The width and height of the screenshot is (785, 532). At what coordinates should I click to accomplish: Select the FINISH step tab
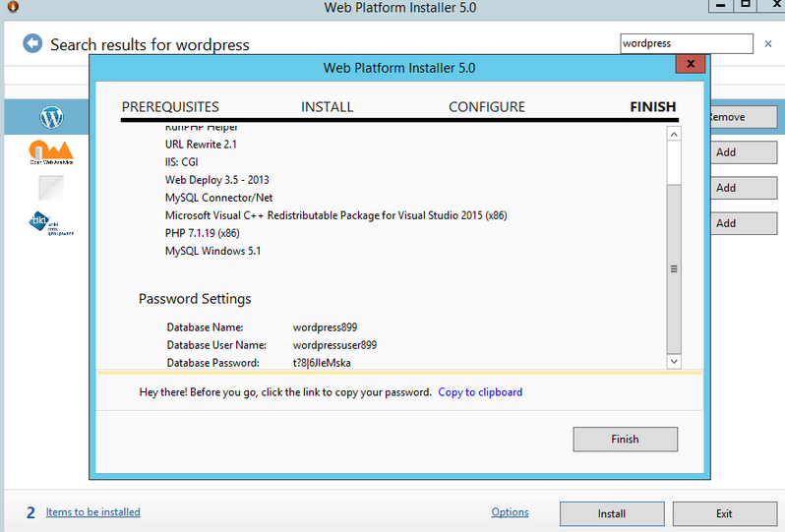653,106
